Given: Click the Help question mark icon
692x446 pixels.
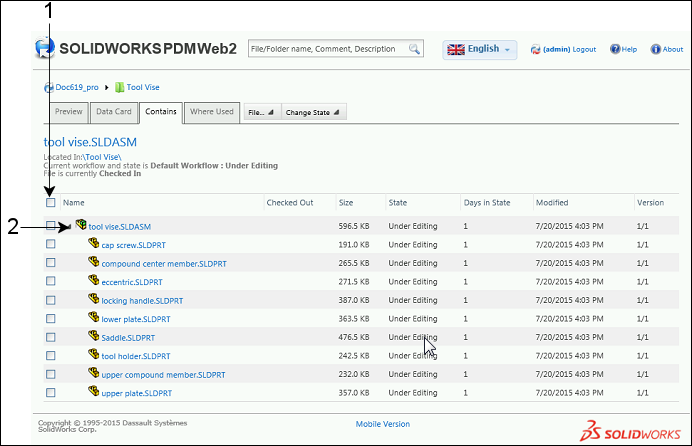Looking at the screenshot, I should 615,49.
